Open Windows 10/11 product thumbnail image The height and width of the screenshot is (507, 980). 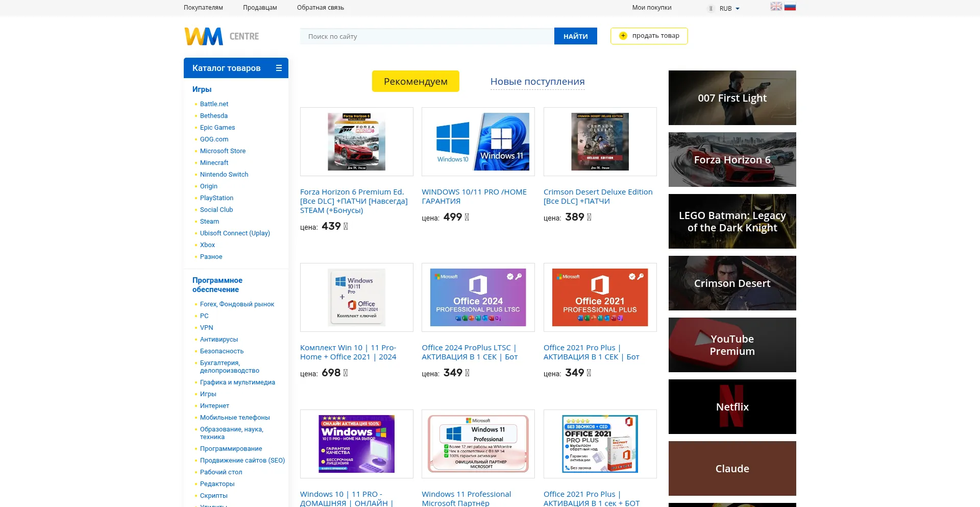coord(478,141)
